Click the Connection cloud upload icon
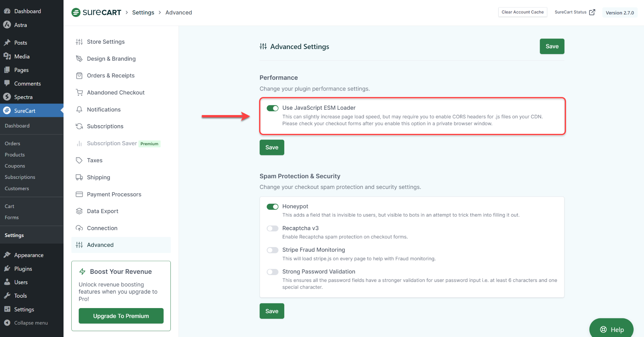Screen dimensions: 644x337 coord(79,228)
